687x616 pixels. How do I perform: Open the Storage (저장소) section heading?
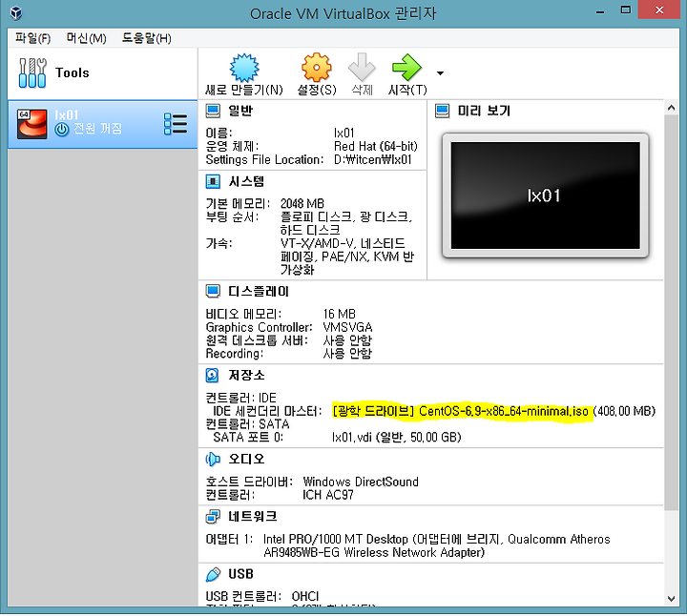(x=246, y=375)
